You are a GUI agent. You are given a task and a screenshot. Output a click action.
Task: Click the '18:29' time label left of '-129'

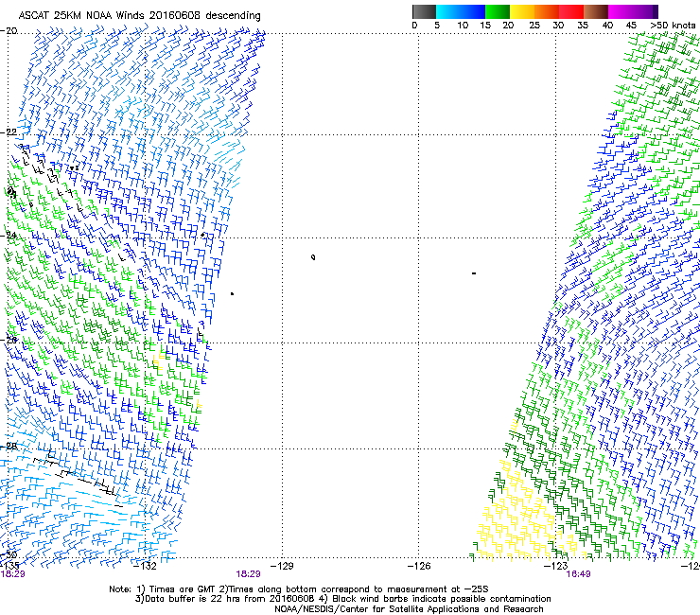tap(248, 574)
